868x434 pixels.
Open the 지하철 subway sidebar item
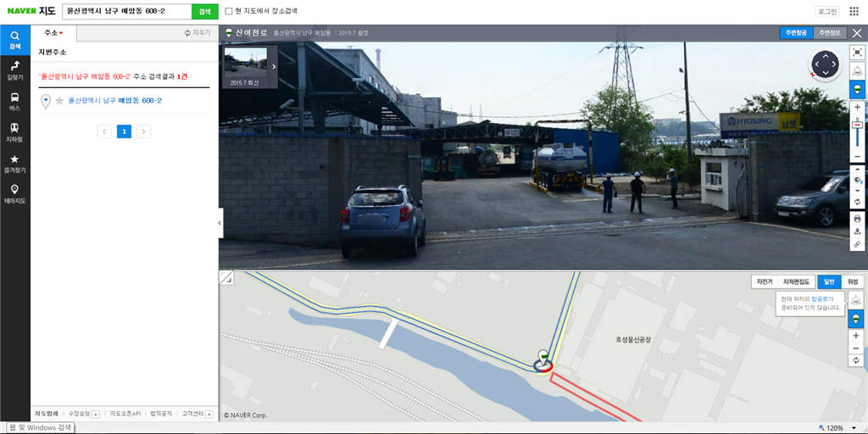(x=15, y=132)
